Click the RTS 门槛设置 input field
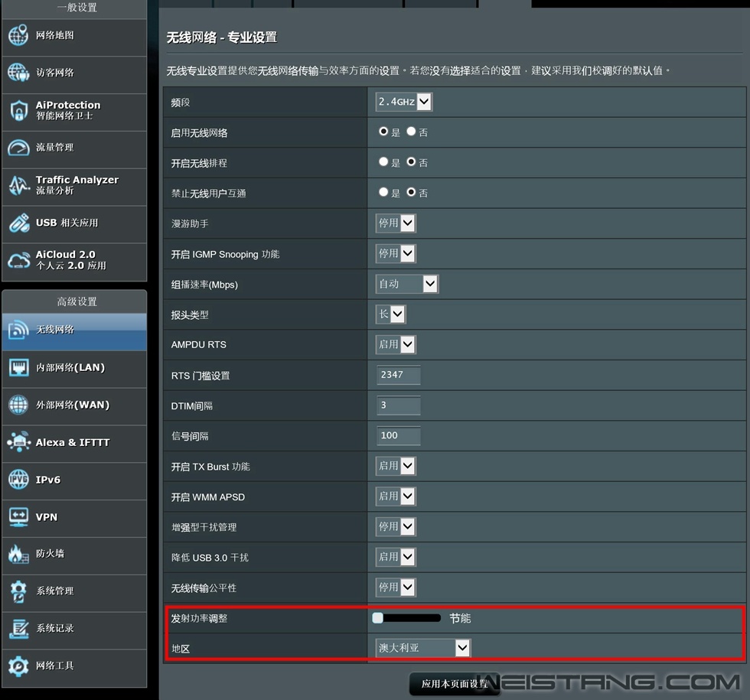Screen dimensions: 750x700 pyautogui.click(x=398, y=375)
